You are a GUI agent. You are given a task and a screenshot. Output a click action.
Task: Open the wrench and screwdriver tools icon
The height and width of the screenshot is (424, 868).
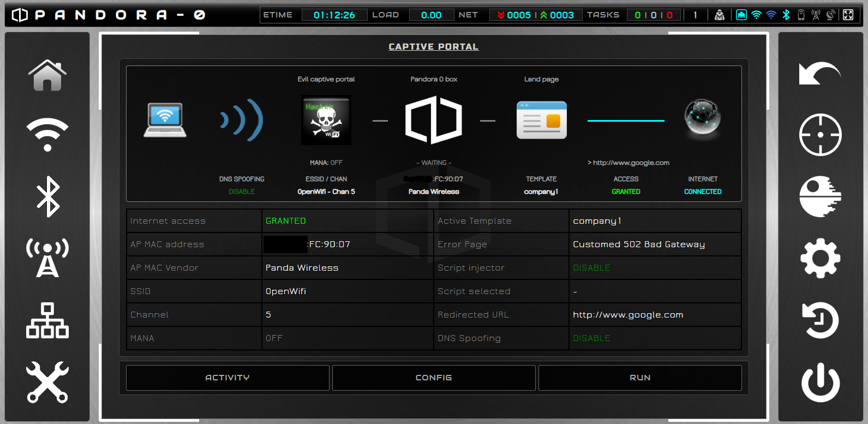[x=47, y=382]
